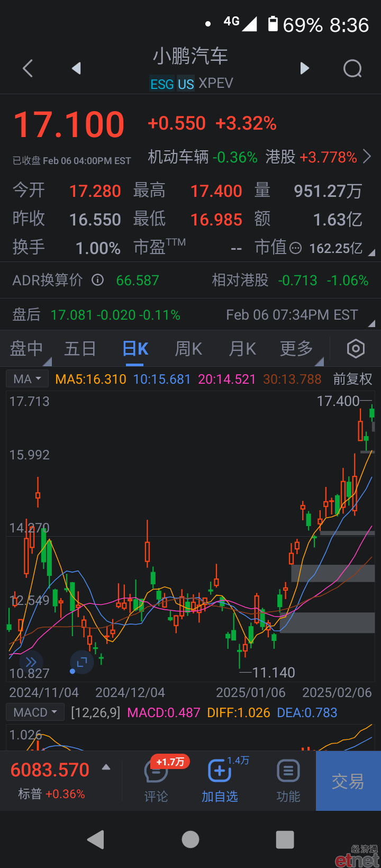Tap Android home navigation button
Image resolution: width=381 pixels, height=868 pixels.
190,839
